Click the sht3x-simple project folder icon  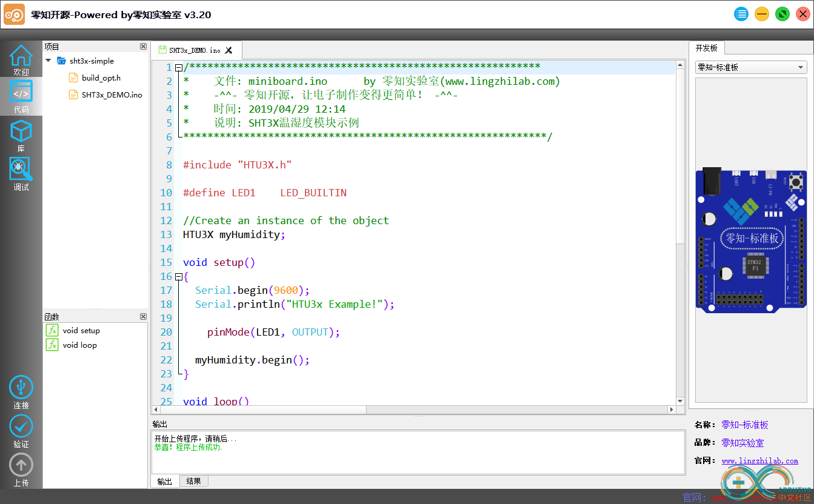pyautogui.click(x=61, y=61)
